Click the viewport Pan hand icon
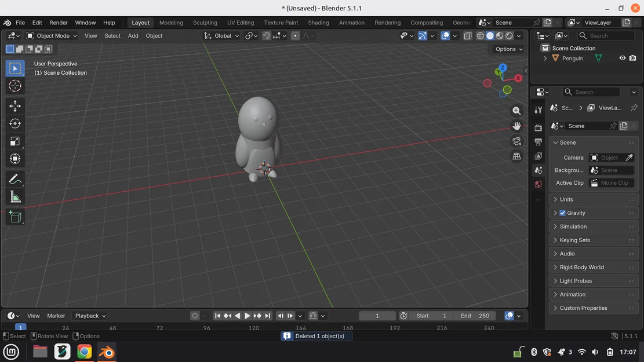This screenshot has height=362, width=644. coord(516,126)
